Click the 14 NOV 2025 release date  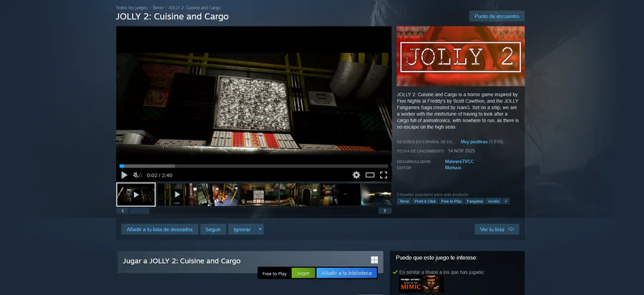[x=462, y=151]
